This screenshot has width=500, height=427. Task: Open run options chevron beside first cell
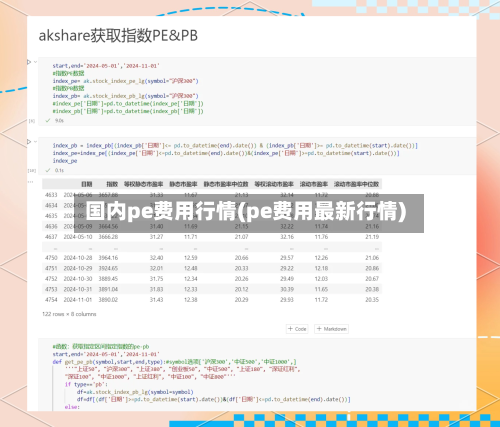pyautogui.click(x=35, y=62)
